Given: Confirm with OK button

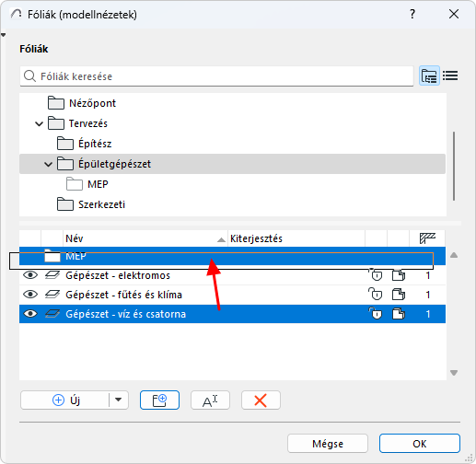Looking at the screenshot, I should [420, 444].
